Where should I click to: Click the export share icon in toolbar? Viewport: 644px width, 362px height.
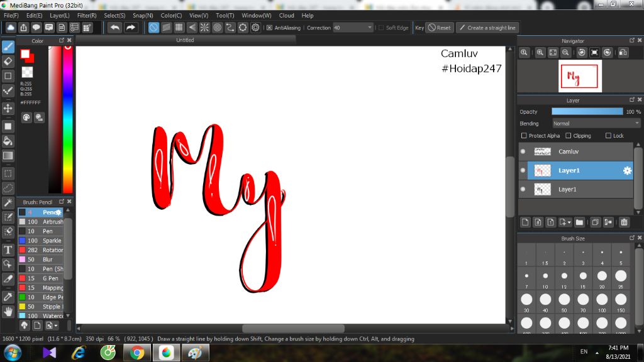23,28
